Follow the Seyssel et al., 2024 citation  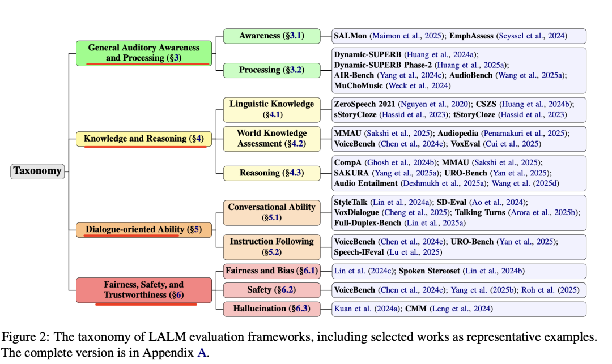532,36
